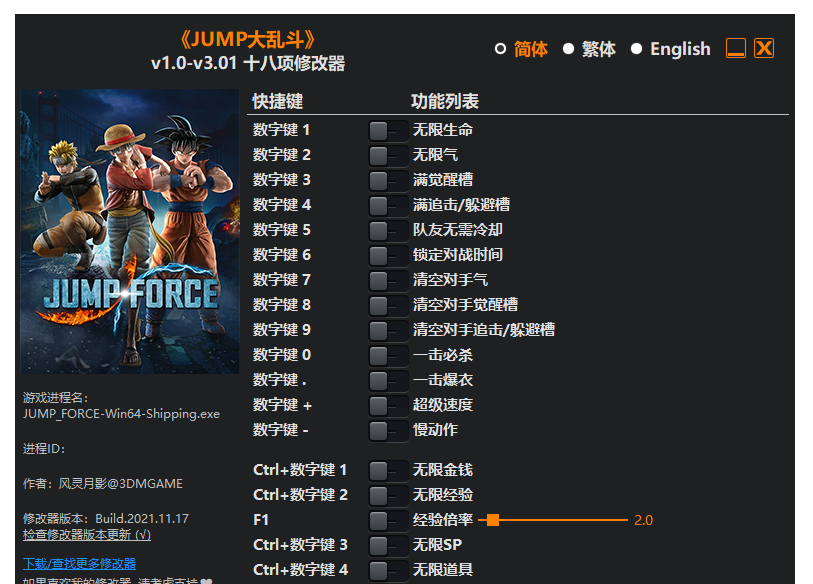Click the v1.0-v3.01 十八项修改器 subtitle
The image size is (813, 584).
coord(248,63)
